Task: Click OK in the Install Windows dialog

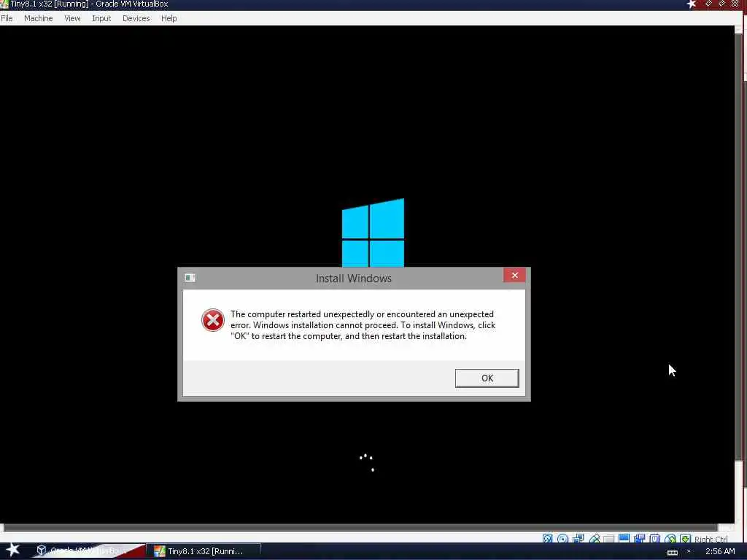Action: (487, 378)
